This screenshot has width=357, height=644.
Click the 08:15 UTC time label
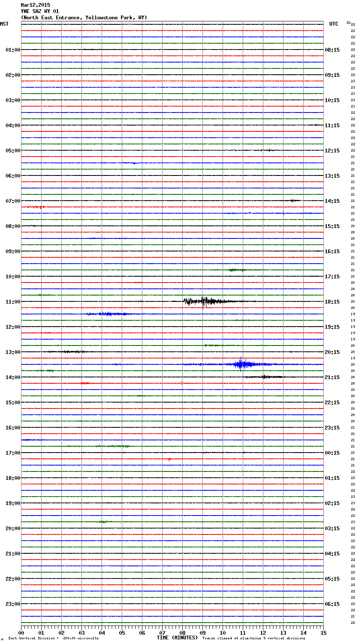point(332,50)
